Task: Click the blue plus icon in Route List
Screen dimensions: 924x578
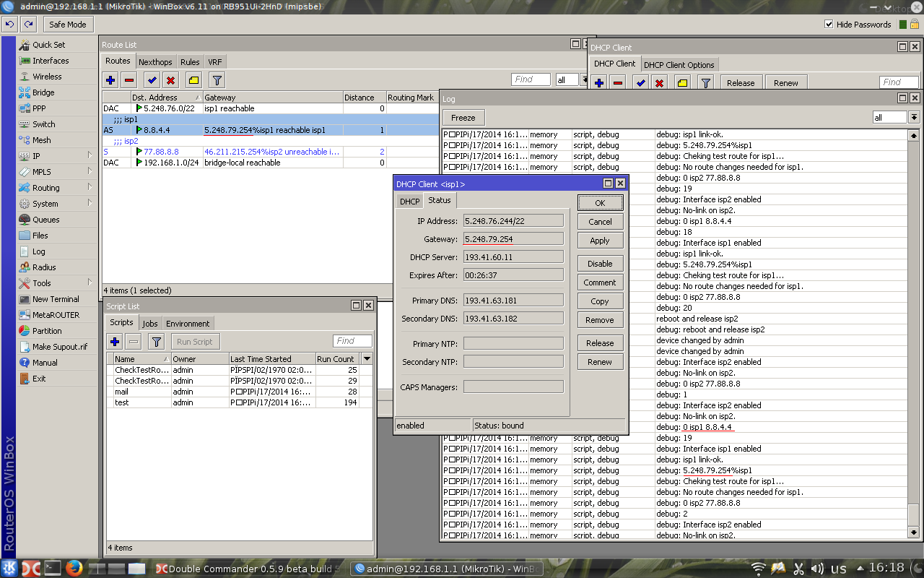Action: click(110, 80)
